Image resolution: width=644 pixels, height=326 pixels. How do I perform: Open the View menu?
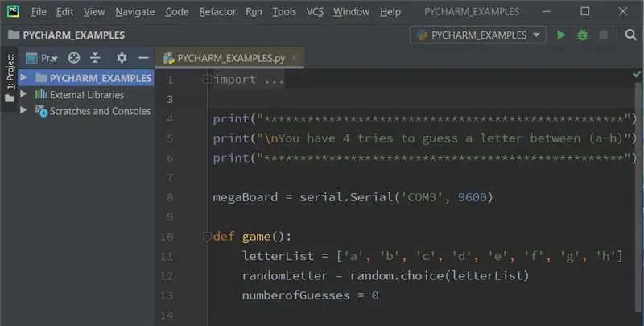point(94,12)
